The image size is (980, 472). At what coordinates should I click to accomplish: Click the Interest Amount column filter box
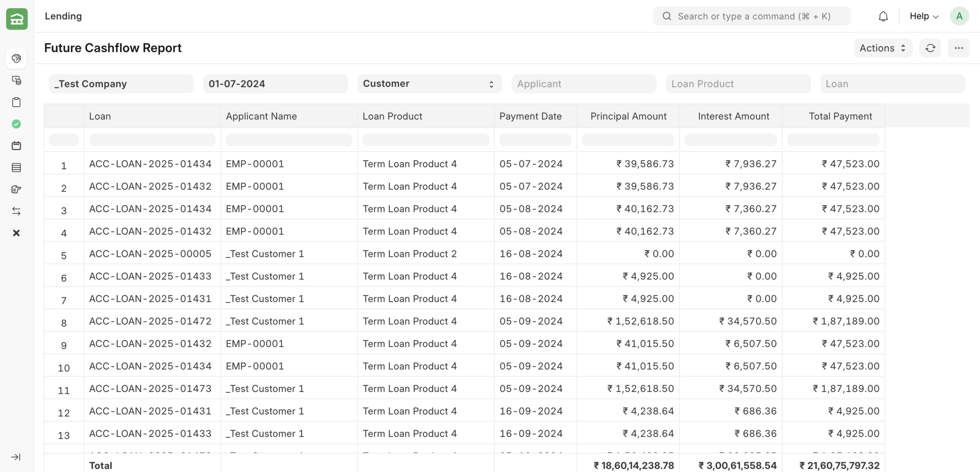pyautogui.click(x=731, y=140)
